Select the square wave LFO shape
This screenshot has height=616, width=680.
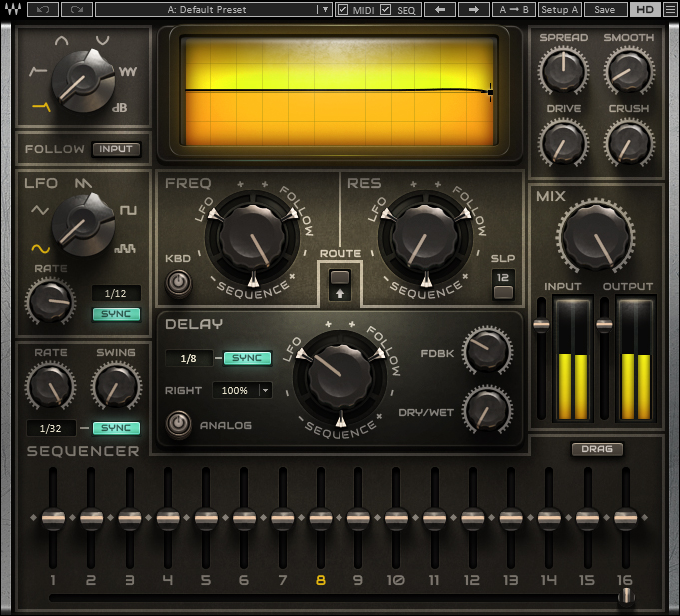(129, 210)
